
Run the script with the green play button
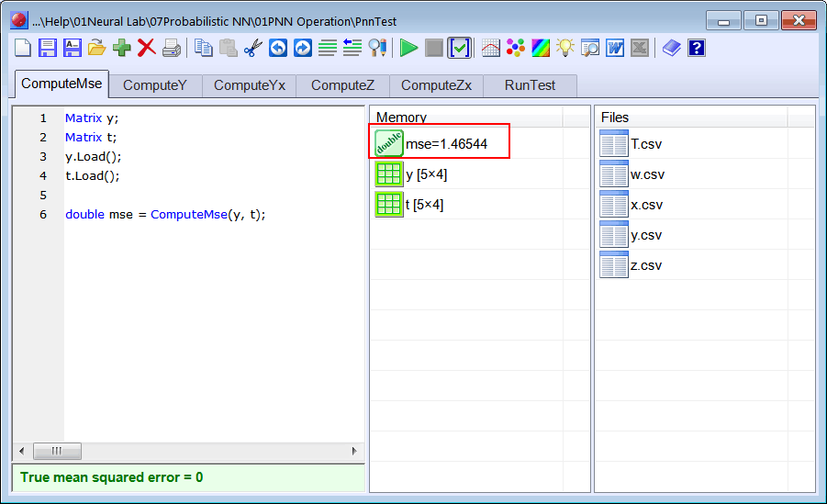(408, 48)
